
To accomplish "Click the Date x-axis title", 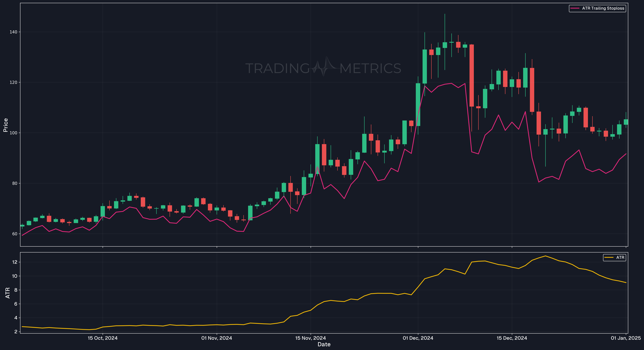I will click(x=324, y=345).
